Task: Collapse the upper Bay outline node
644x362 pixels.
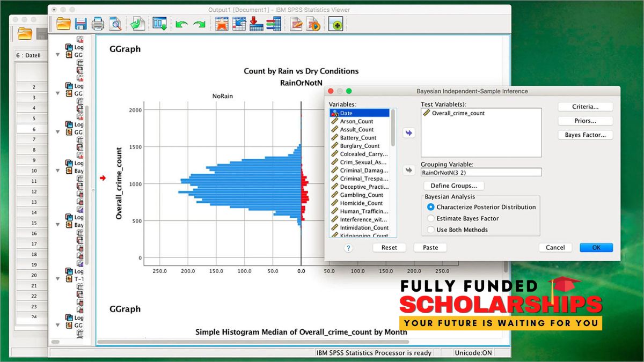Action: point(57,171)
